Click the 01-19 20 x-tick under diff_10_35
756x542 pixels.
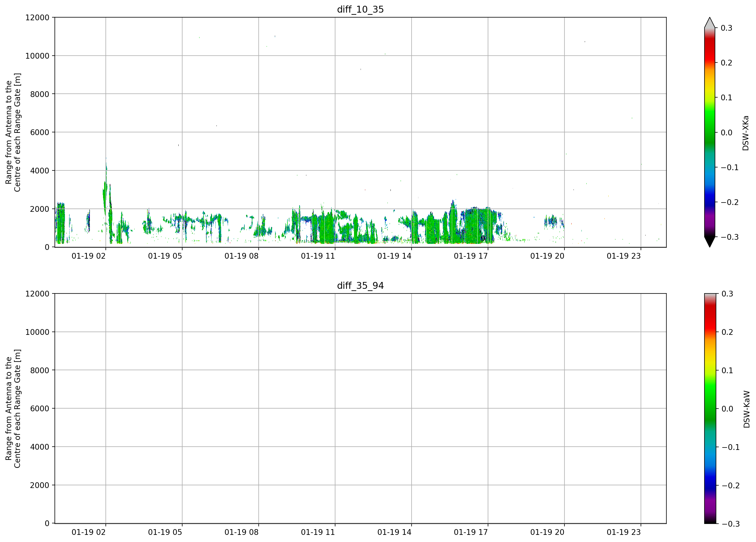pyautogui.click(x=547, y=256)
